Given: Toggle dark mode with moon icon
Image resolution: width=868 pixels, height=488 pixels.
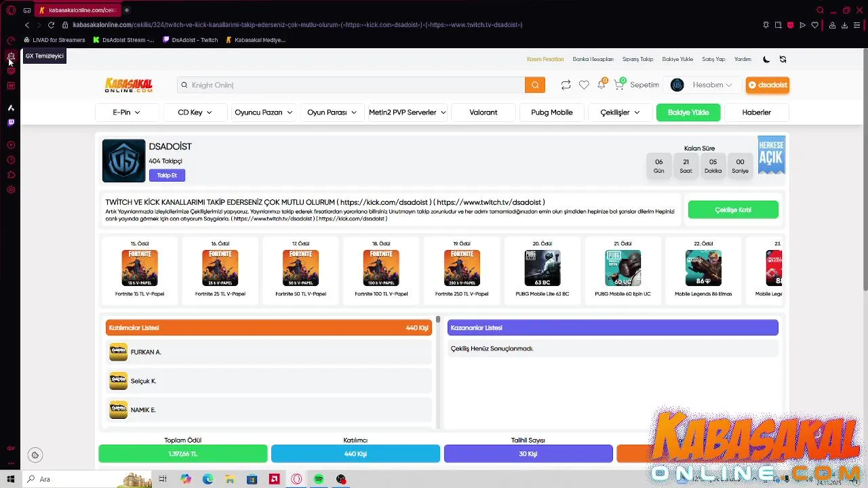Looking at the screenshot, I should point(766,59).
